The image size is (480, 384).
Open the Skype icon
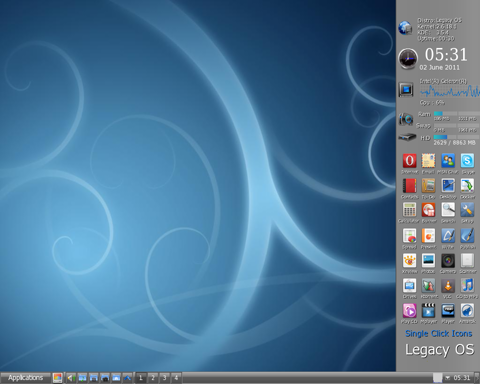(467, 161)
